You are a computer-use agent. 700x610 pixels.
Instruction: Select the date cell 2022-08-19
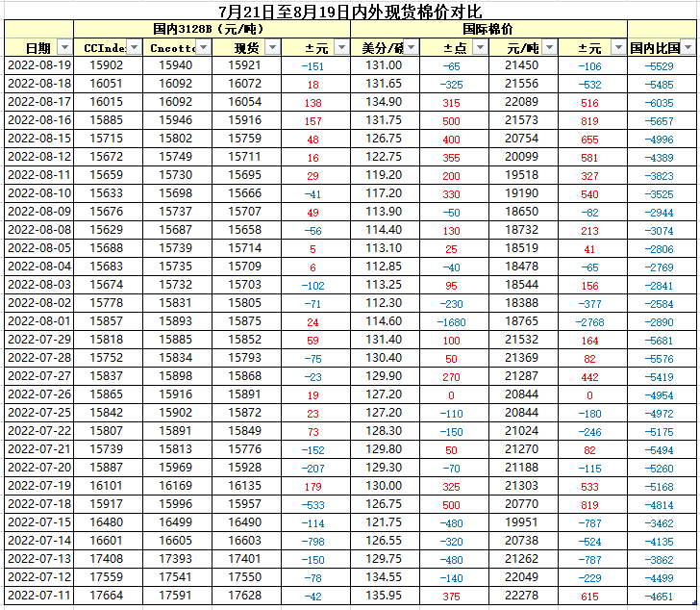click(x=39, y=65)
